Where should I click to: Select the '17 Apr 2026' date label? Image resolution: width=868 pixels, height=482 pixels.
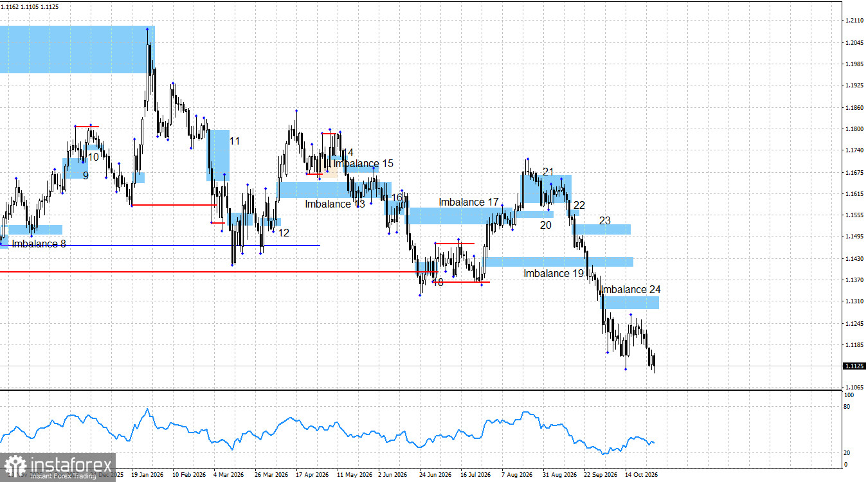click(x=311, y=474)
